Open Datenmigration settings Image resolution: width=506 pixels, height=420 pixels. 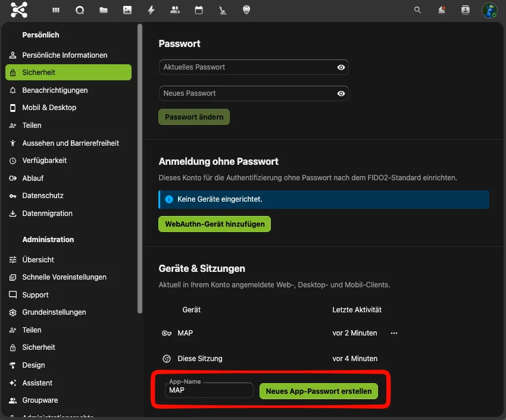pos(68,214)
